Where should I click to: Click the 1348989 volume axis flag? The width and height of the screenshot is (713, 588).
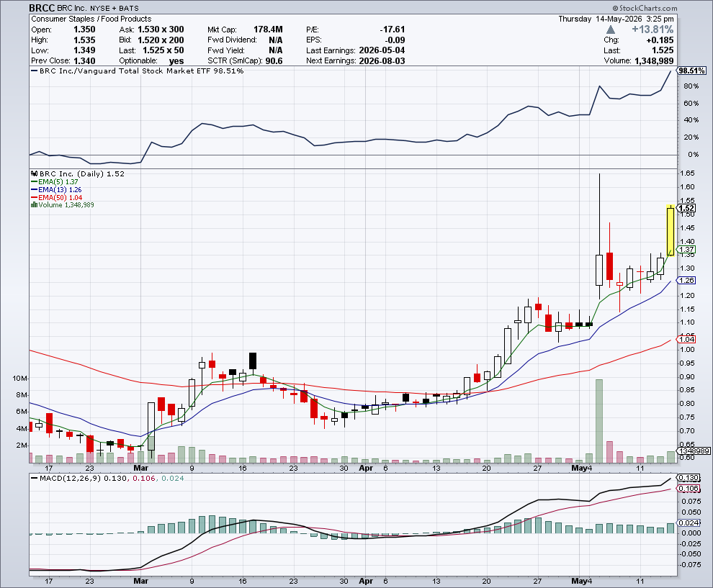click(x=694, y=451)
